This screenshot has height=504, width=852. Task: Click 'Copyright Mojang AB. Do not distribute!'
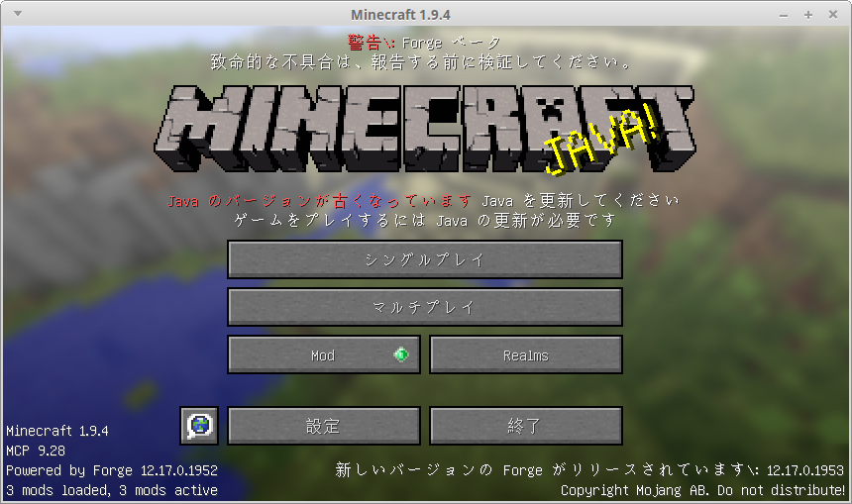pyautogui.click(x=703, y=490)
